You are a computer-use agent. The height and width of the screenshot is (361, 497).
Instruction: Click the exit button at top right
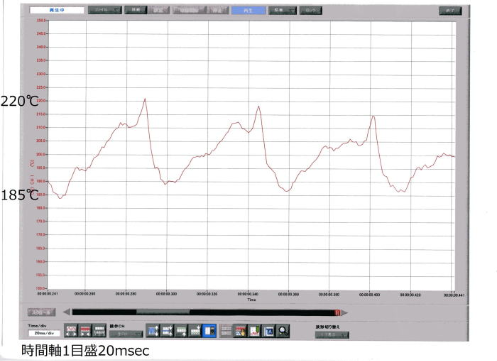click(450, 11)
